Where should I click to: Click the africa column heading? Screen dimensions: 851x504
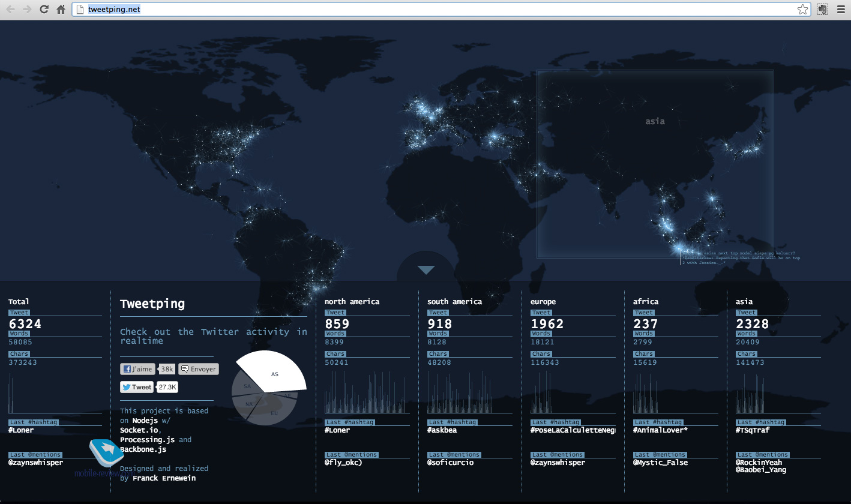[x=646, y=302]
